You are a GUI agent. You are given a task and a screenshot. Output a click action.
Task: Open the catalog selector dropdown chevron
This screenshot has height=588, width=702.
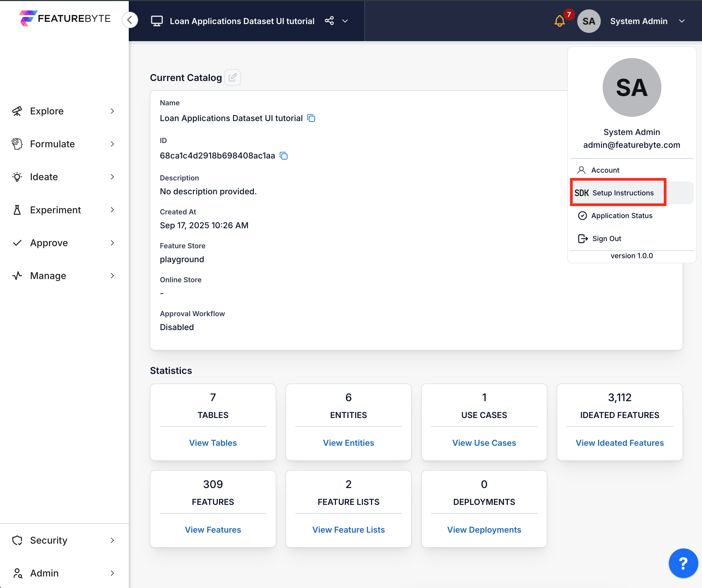345,21
